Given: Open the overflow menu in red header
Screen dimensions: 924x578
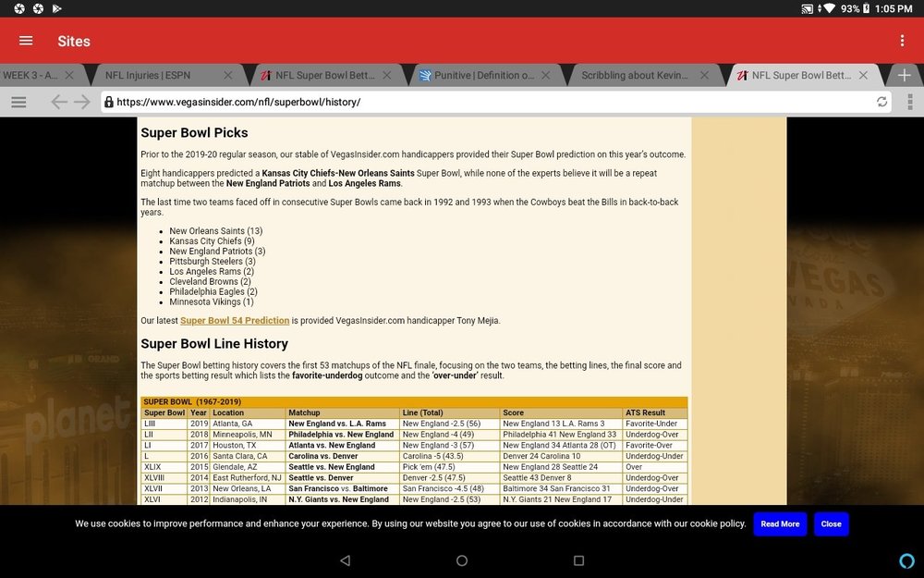Looking at the screenshot, I should point(902,41).
